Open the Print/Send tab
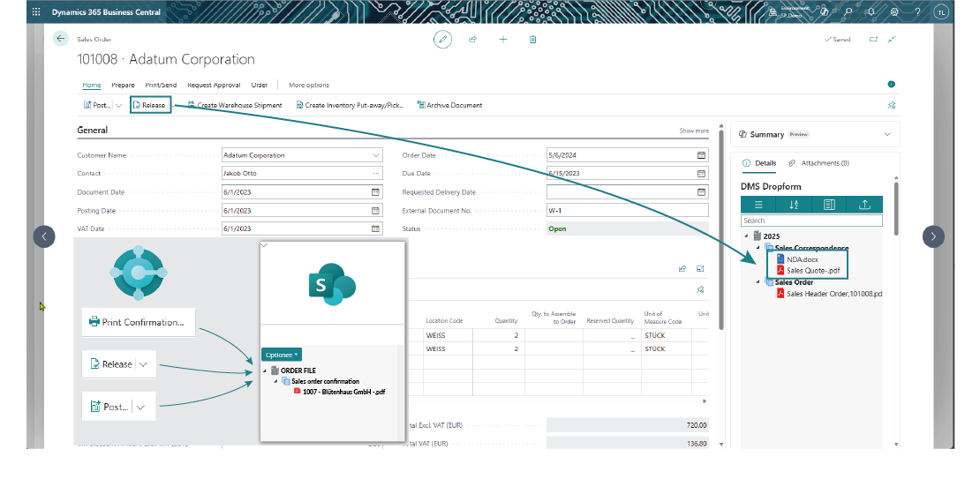The width and height of the screenshot is (980, 479). click(161, 85)
